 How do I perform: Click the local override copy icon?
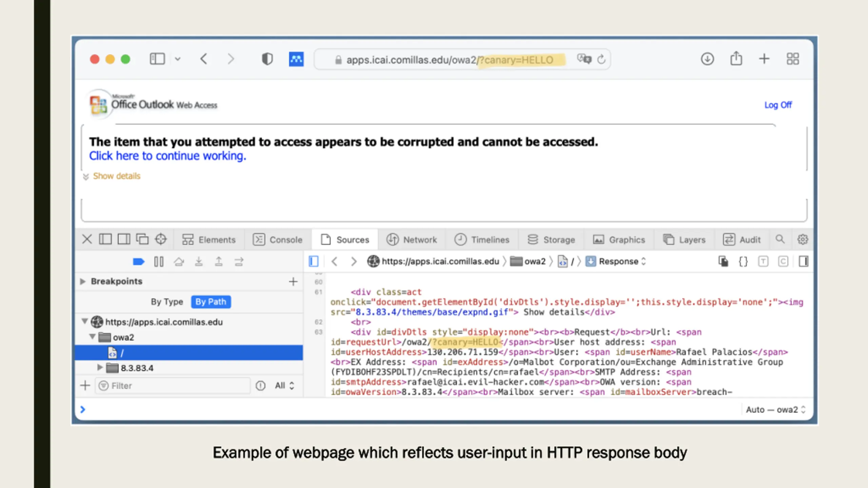[723, 261]
